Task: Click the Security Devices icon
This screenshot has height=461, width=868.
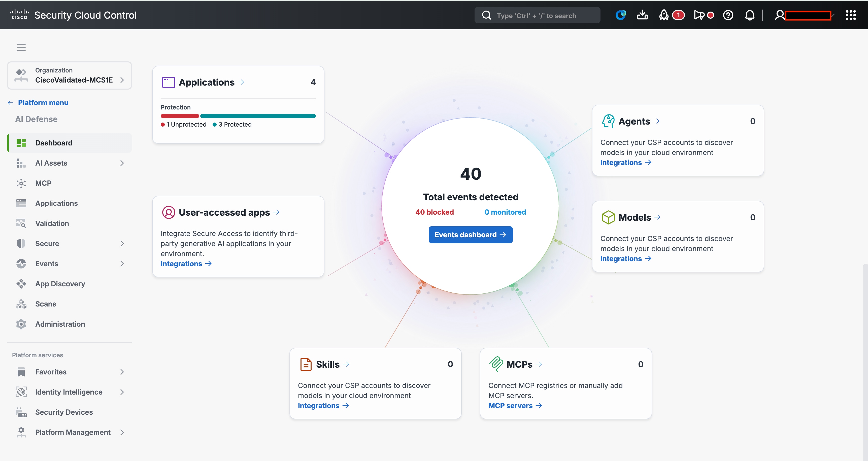Action: [21, 412]
